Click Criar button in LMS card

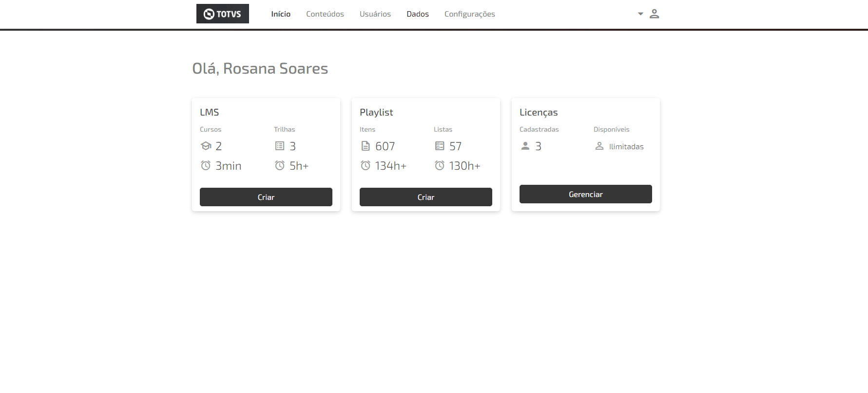tap(266, 197)
